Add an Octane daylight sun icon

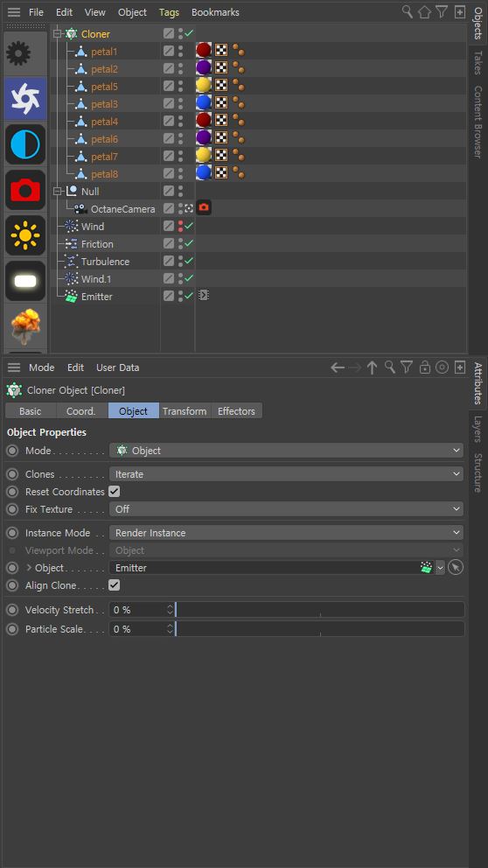25,235
